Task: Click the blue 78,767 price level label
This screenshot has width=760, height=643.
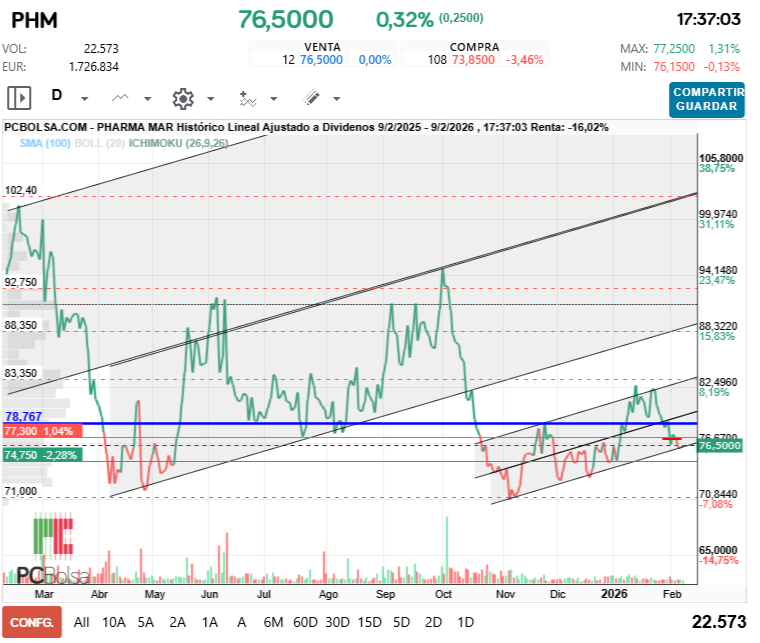Action: coord(24,416)
